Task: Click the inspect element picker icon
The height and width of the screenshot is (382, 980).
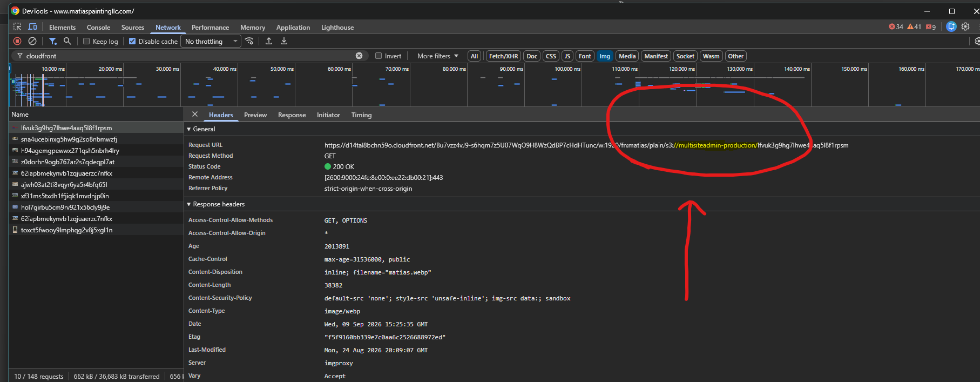Action: 17,27
